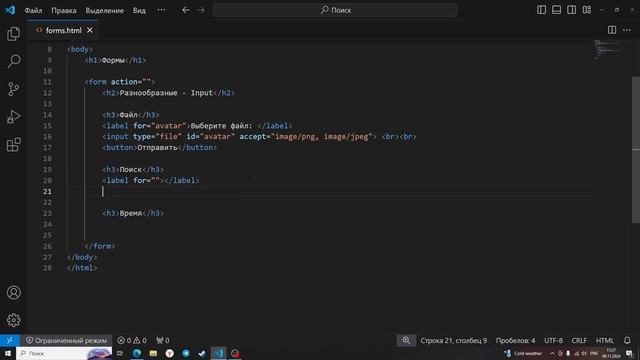Open remote window button in status bar

[x=9, y=340]
